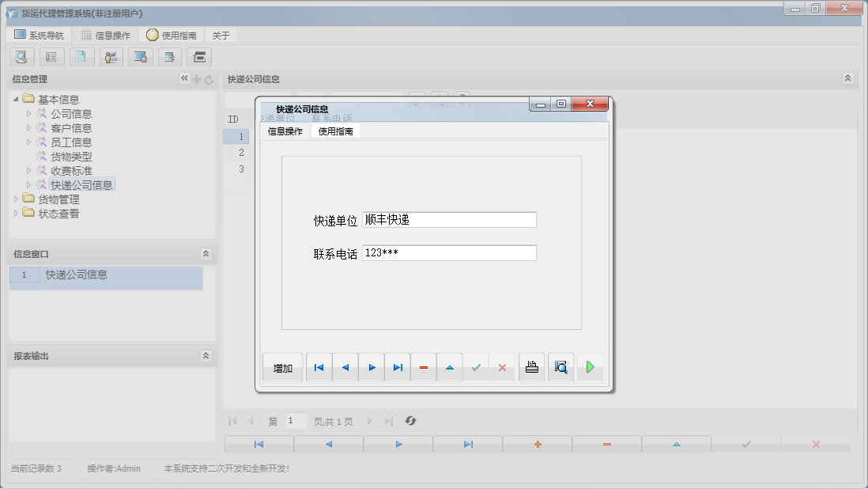Click the new document toolbar icon

pyautogui.click(x=81, y=57)
